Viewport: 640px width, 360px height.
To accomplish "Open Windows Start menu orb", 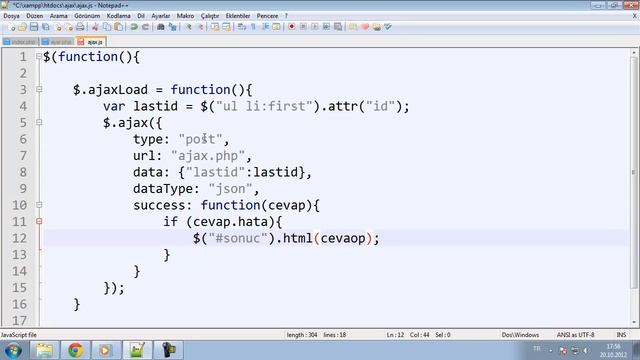I will tap(13, 350).
